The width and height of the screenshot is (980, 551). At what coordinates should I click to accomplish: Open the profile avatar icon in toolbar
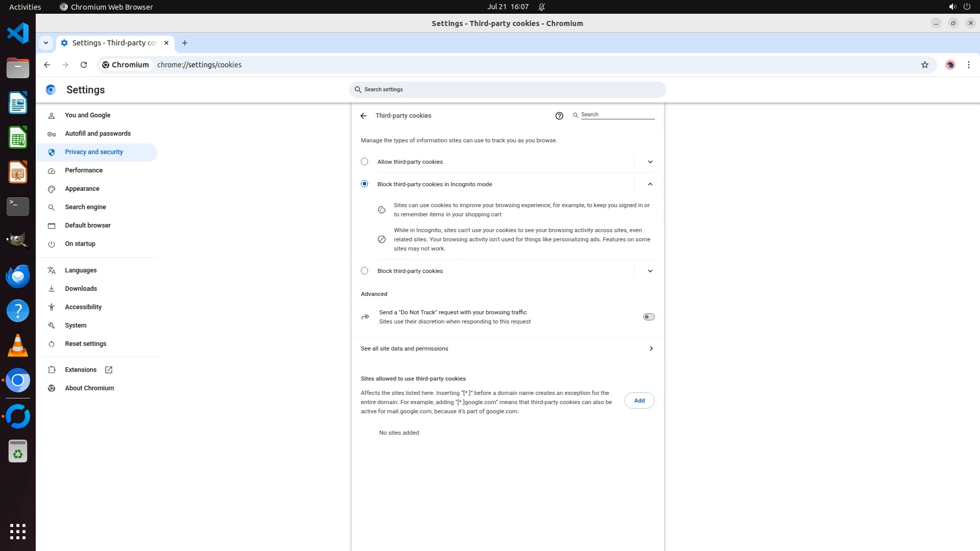pos(950,65)
